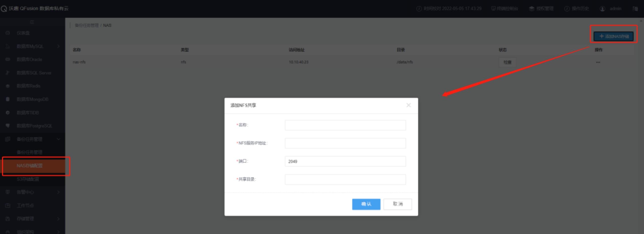Screen dimensions: 644x234
Task: Click the 数据库MySQL dolphin icon
Action: [x=8, y=46]
